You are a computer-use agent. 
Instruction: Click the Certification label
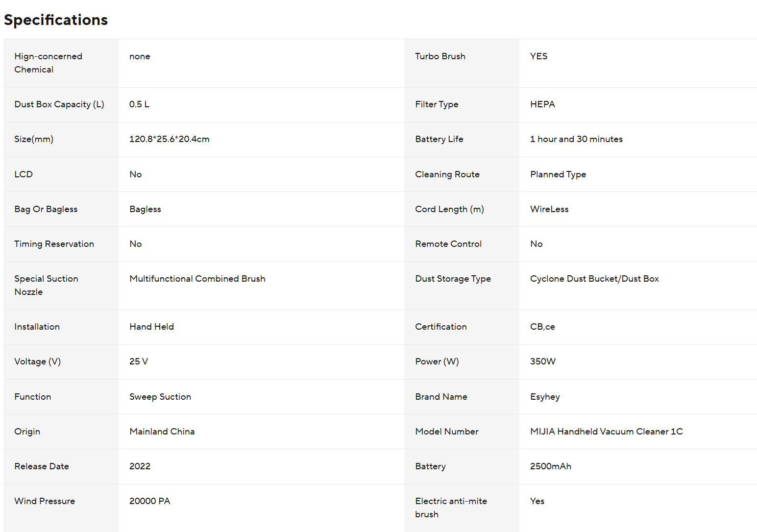point(441,327)
